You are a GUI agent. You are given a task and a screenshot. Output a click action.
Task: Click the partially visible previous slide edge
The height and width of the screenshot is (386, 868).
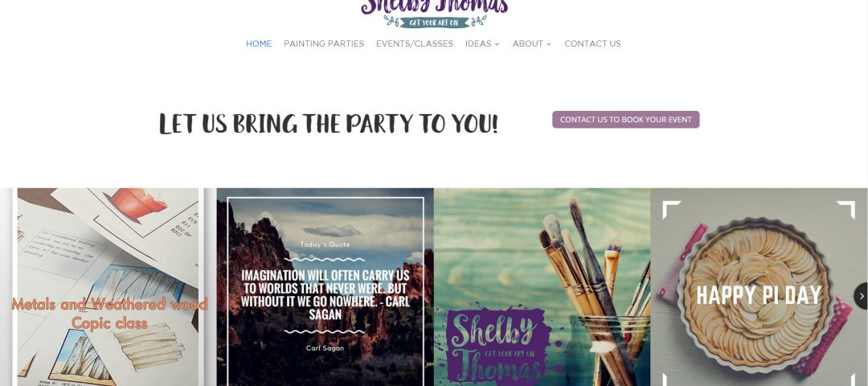[x=6, y=287]
